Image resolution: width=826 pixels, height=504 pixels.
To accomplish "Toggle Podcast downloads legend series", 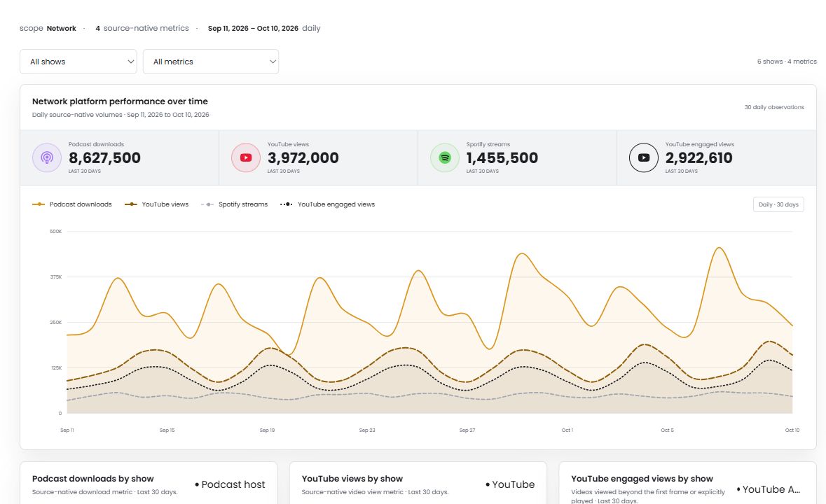I will [72, 204].
